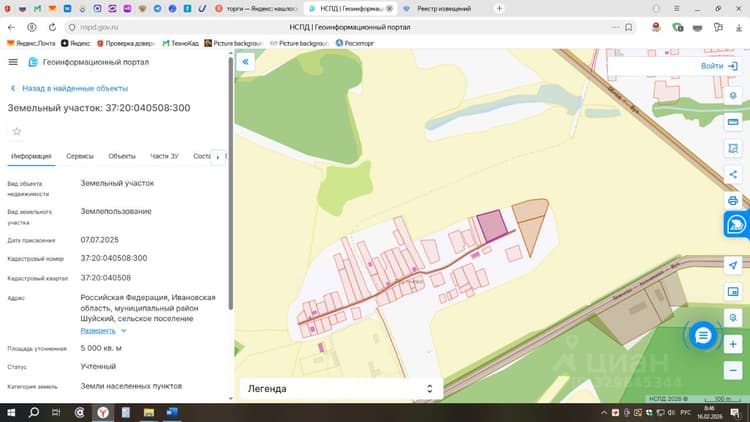The image size is (750, 422).
Task: Expand the Легенда panel
Action: [341, 389]
